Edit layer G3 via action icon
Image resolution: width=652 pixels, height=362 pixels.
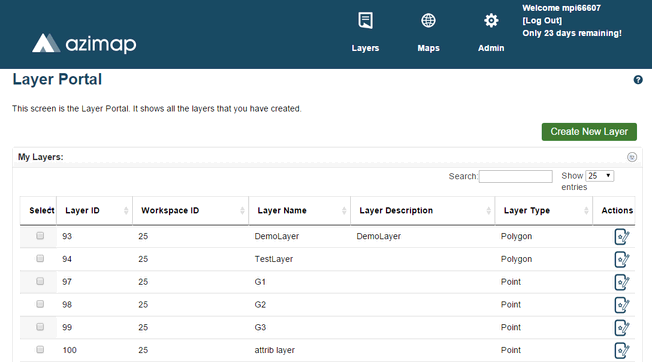tap(622, 328)
